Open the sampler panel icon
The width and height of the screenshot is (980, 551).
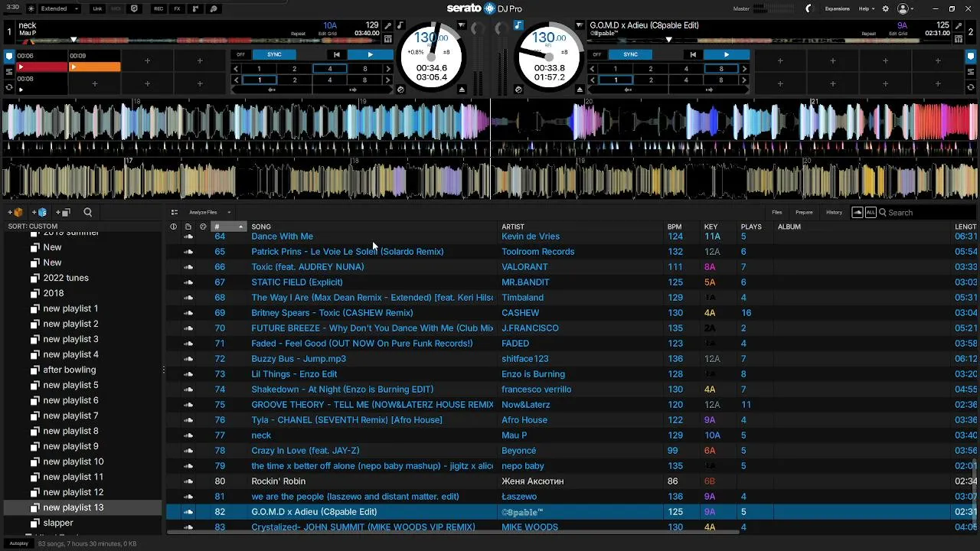[196, 8]
